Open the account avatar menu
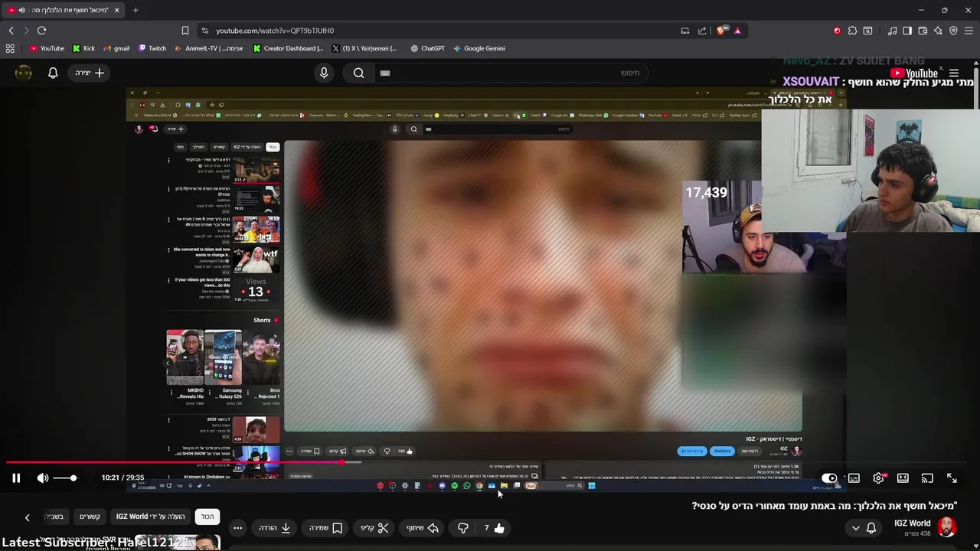 [x=24, y=73]
